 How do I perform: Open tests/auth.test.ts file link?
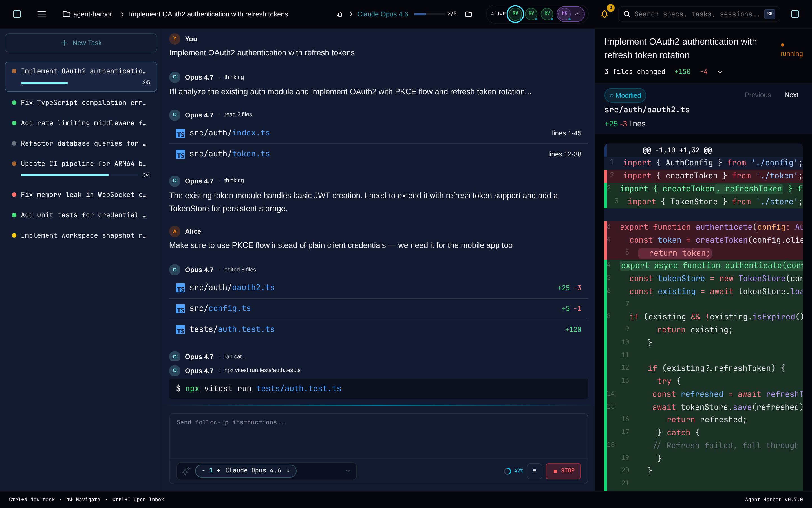click(x=231, y=329)
